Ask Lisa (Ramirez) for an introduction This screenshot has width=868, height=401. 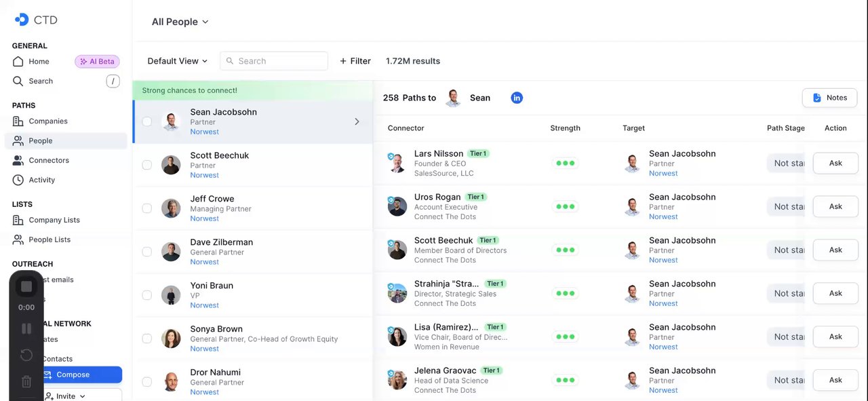click(835, 337)
